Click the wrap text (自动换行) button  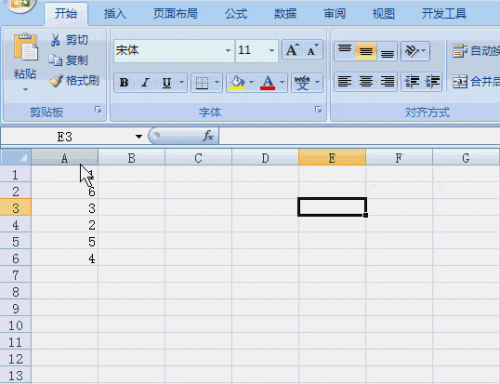(x=476, y=51)
